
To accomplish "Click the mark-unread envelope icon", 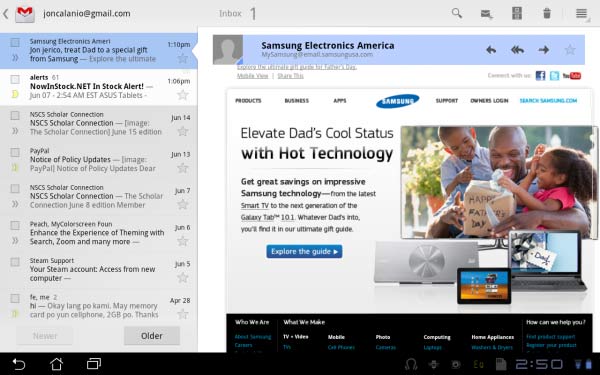I will click(x=486, y=14).
